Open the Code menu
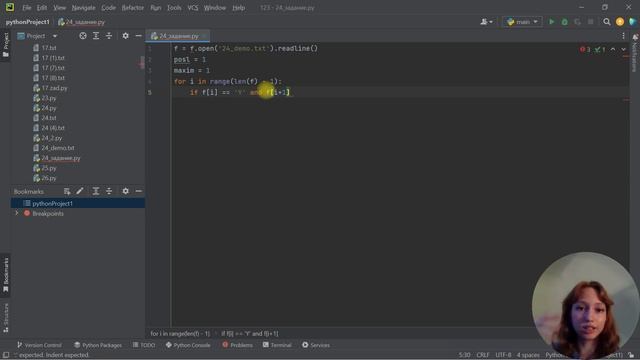Image resolution: width=640 pixels, height=360 pixels. [108, 8]
